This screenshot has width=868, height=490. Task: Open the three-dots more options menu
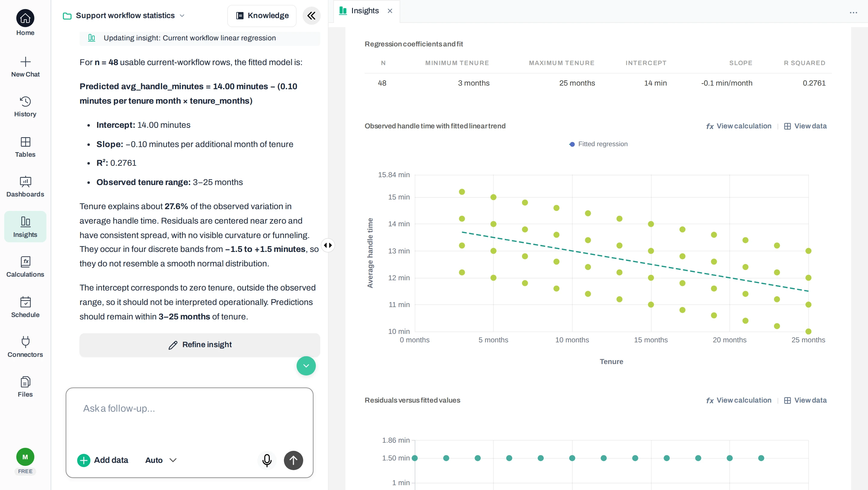coord(853,12)
